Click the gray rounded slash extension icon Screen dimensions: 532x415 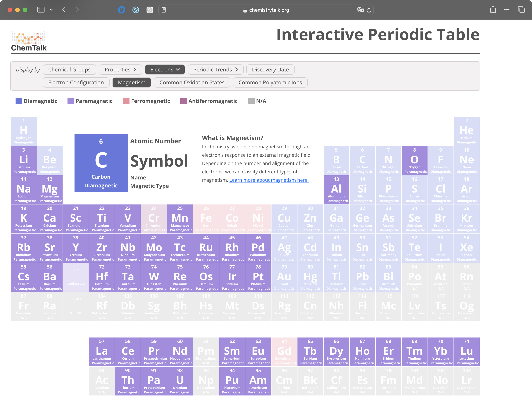coord(150,10)
